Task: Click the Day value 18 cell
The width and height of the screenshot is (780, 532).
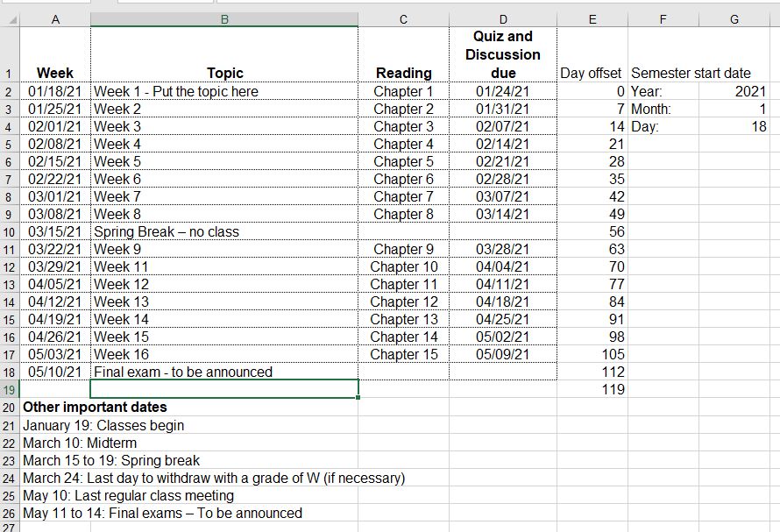Action: (x=734, y=126)
